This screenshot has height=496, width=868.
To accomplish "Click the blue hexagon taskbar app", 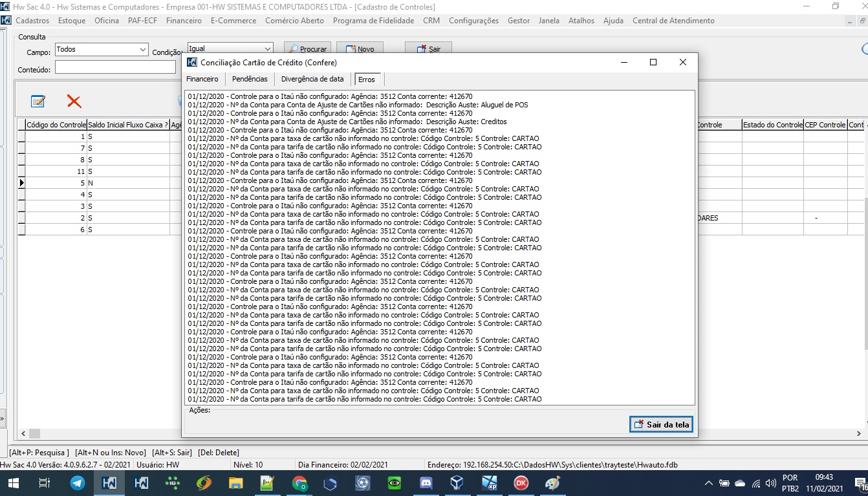I will pos(331,483).
